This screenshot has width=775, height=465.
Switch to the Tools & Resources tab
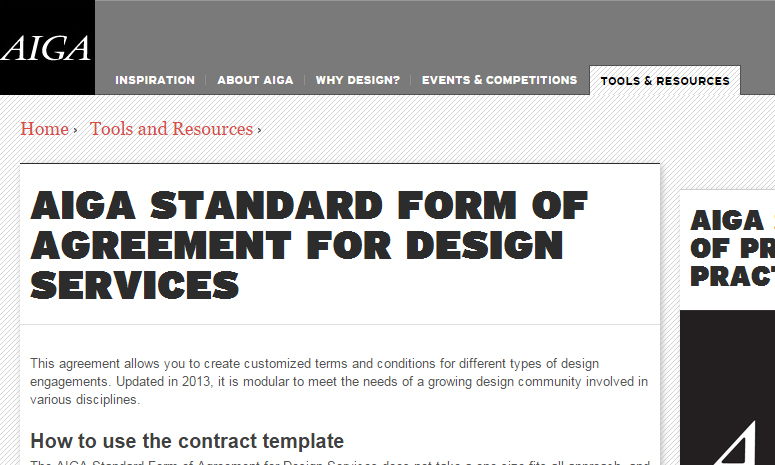point(665,81)
